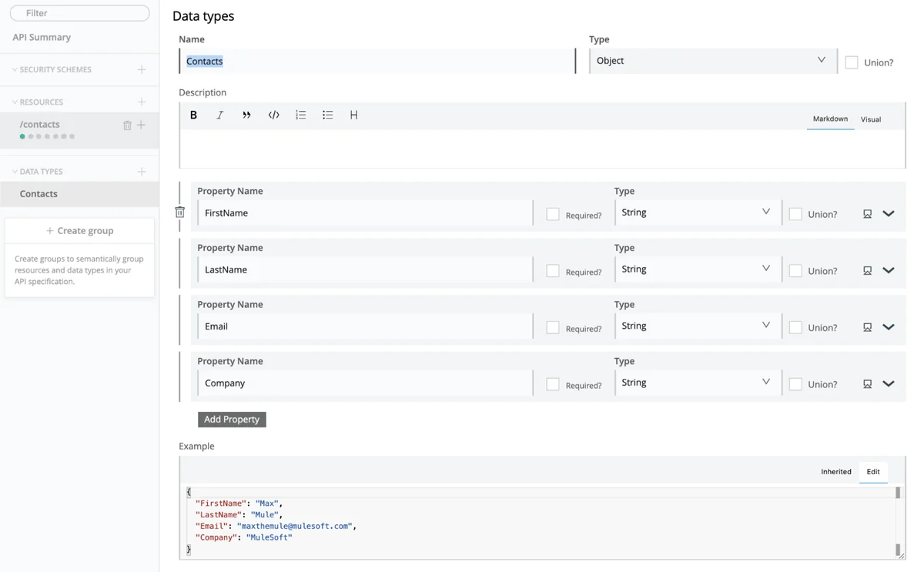
Task: Enable Union for LastName property
Action: tap(795, 271)
